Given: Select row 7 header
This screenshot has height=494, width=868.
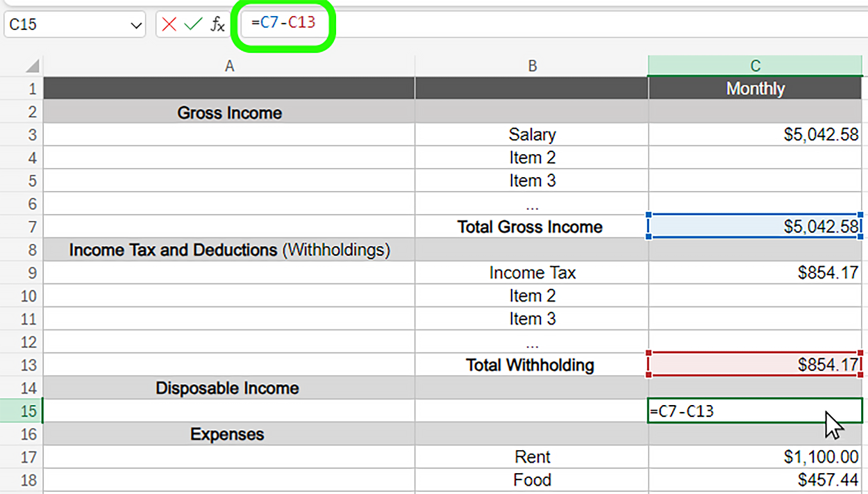Looking at the screenshot, I should [22, 227].
